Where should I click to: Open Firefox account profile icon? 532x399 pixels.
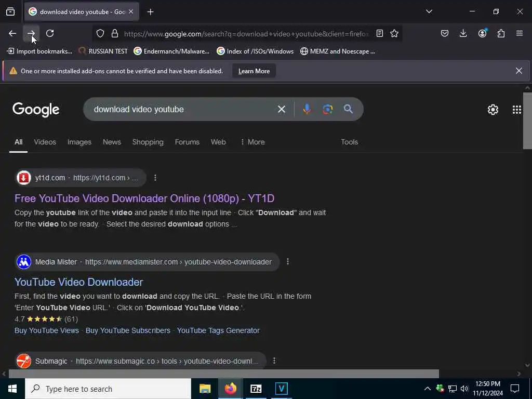pos(482,33)
